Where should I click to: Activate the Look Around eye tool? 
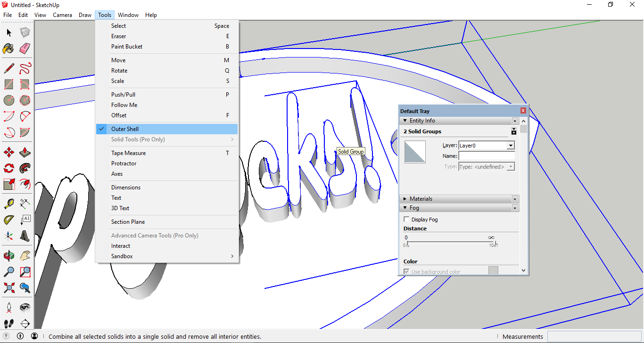pos(25,308)
